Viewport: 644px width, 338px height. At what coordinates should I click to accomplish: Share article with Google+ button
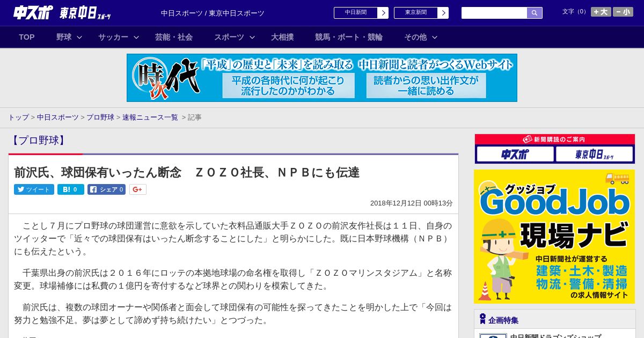click(x=138, y=189)
